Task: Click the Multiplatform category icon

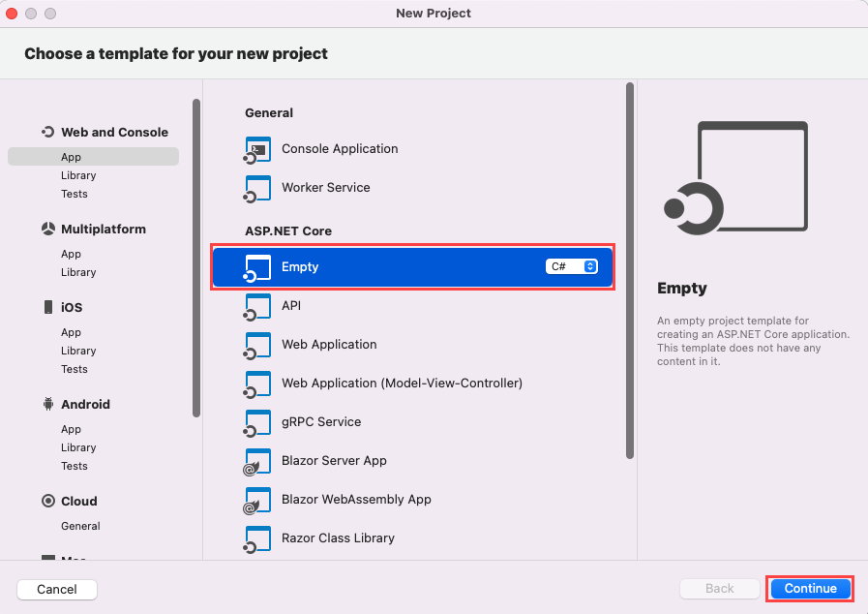Action: click(48, 229)
